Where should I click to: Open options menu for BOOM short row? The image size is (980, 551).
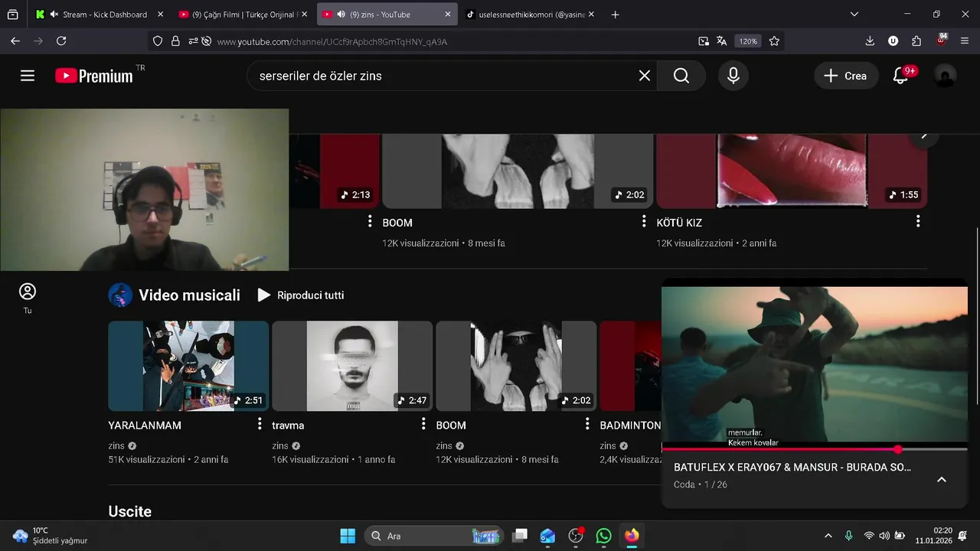[644, 222]
